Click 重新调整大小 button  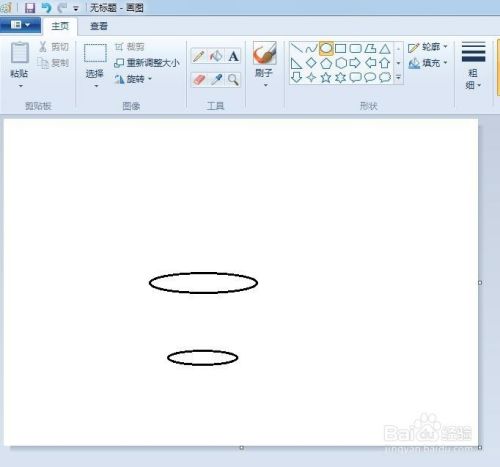[x=147, y=63]
